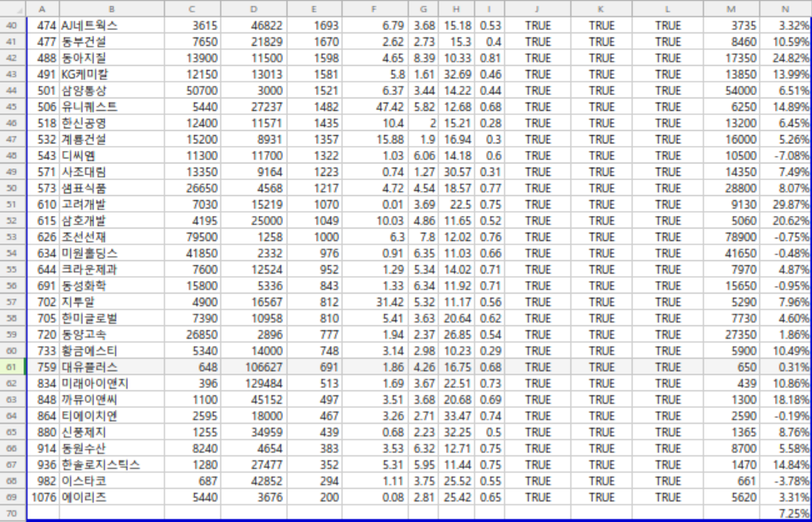The height and width of the screenshot is (522, 812).
Task: Click value 8.39 in column G
Action: tap(423, 58)
